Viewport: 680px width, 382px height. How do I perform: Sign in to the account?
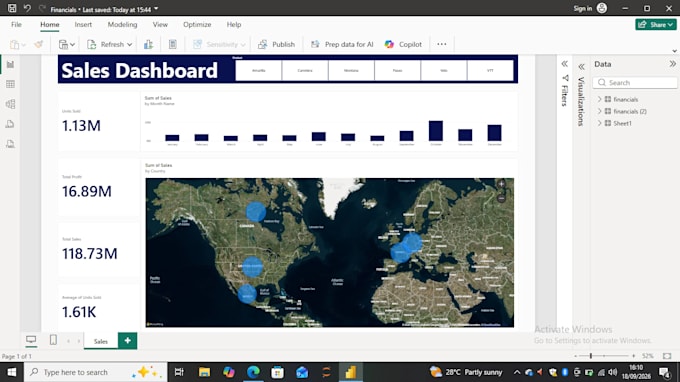pyautogui.click(x=590, y=8)
